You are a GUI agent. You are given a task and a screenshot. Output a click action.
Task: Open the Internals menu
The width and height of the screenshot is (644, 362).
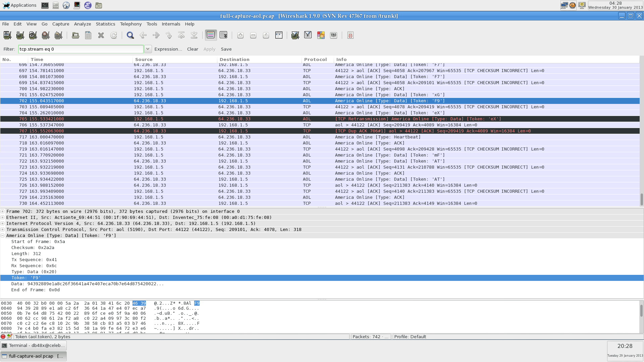[x=171, y=24]
